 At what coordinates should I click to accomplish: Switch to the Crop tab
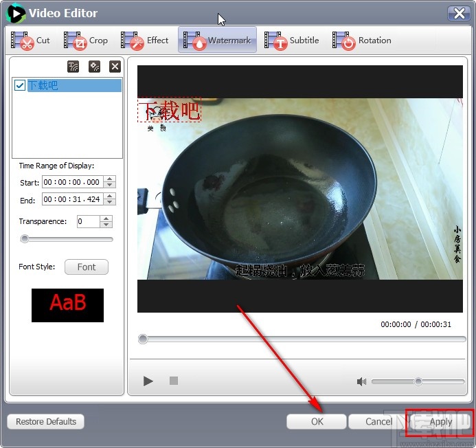(86, 41)
